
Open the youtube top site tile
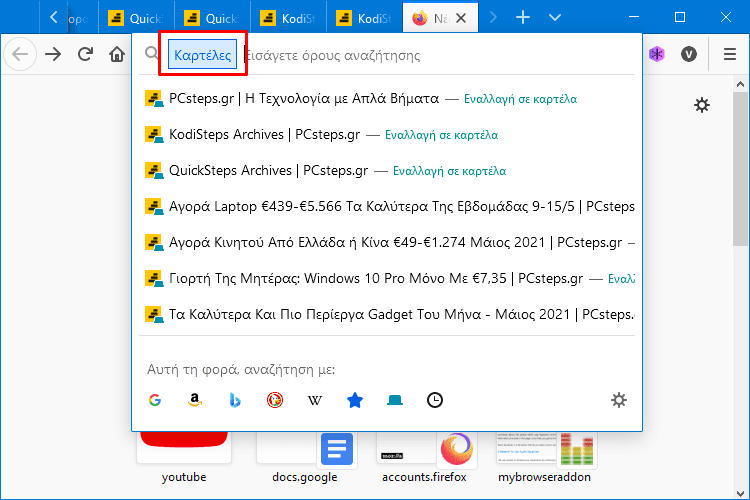pos(184,456)
